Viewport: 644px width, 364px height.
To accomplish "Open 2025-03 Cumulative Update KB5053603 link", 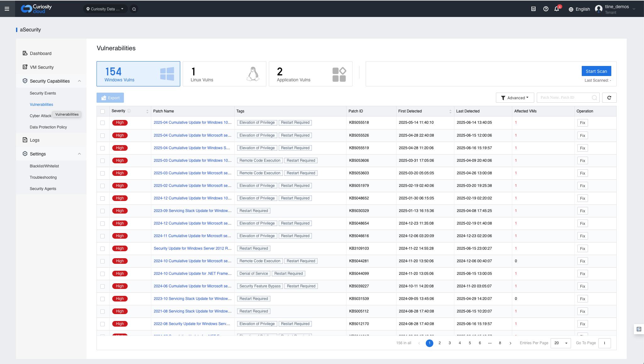I will click(192, 173).
